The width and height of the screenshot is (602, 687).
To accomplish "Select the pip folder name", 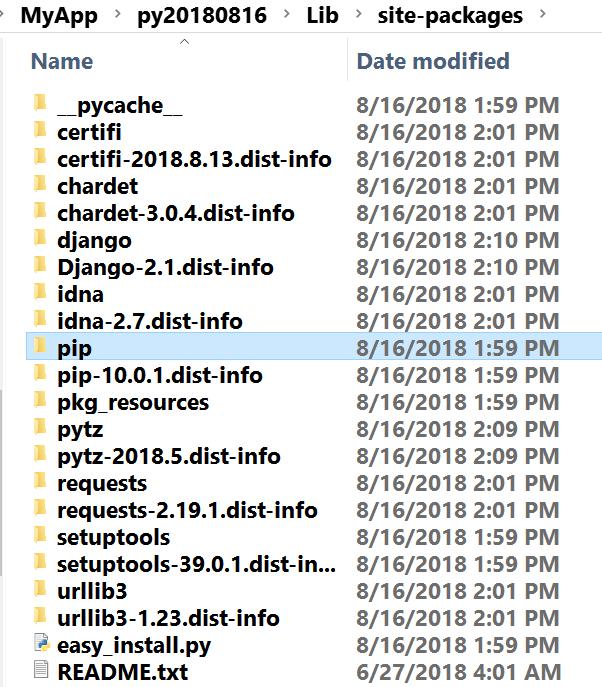I will pos(74,349).
